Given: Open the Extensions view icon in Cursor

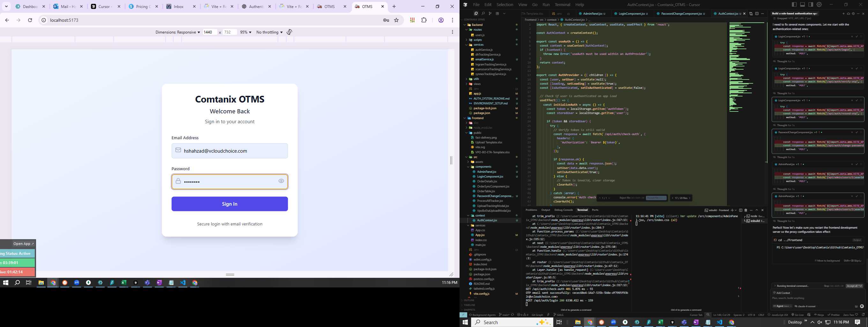Looking at the screenshot, I should pyautogui.click(x=497, y=13).
